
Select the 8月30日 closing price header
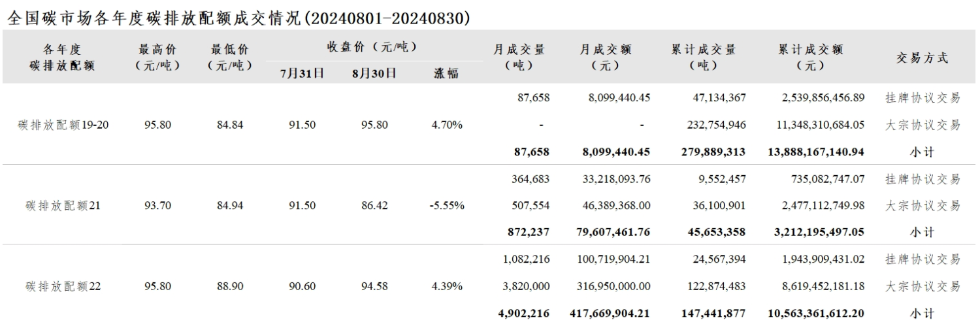point(374,73)
